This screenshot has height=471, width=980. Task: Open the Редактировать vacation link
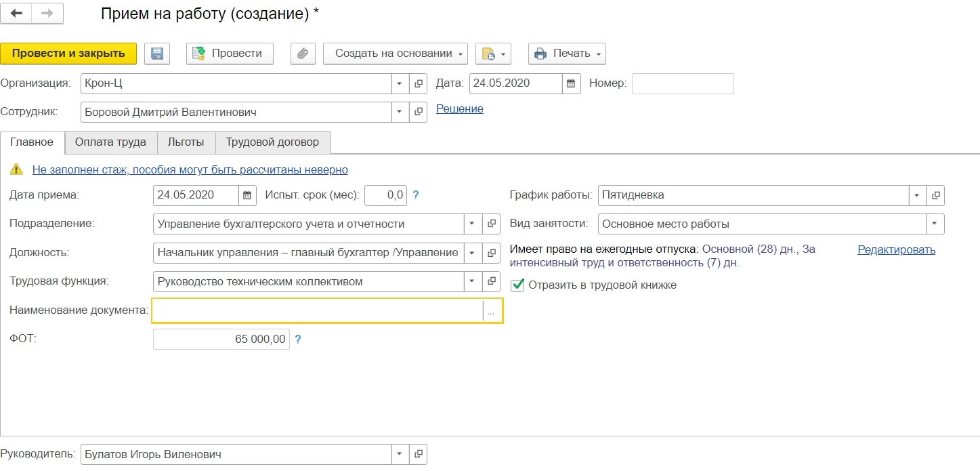coord(896,249)
